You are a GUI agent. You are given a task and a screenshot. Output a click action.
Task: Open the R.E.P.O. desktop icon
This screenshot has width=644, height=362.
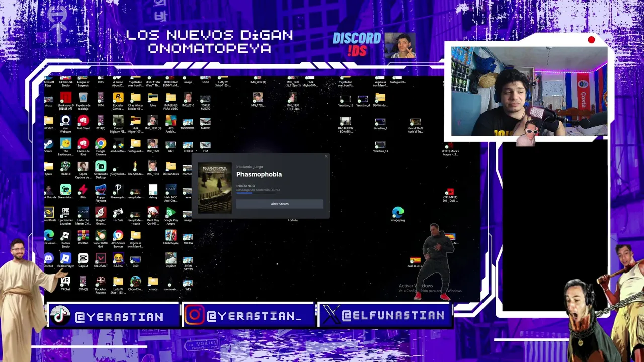(x=118, y=258)
